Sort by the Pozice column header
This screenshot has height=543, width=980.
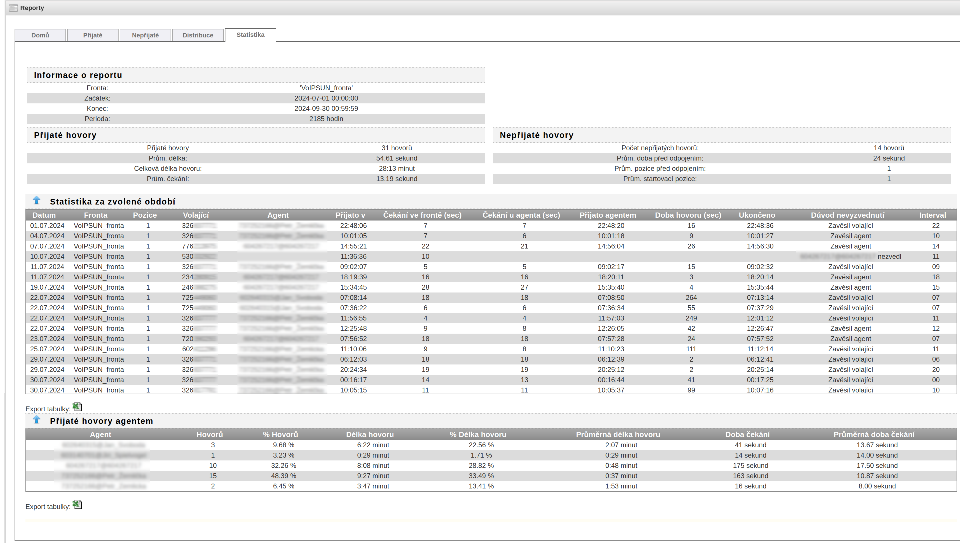click(x=145, y=215)
